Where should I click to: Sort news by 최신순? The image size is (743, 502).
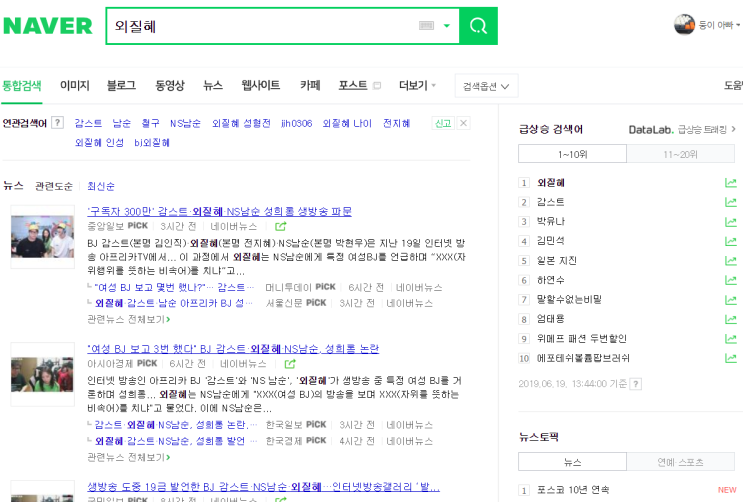coord(101,186)
